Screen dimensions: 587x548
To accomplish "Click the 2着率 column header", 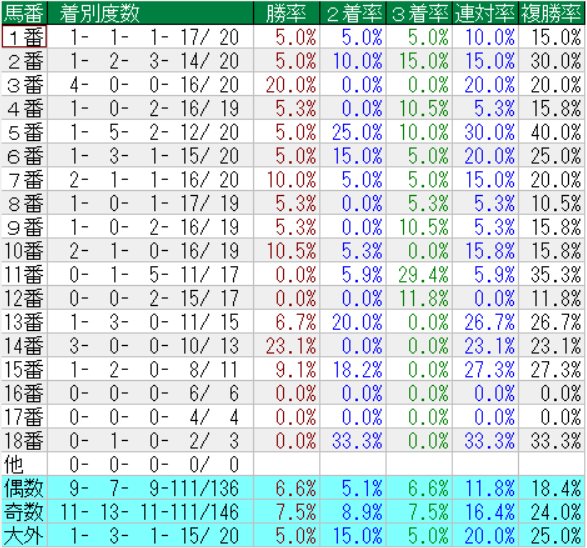I will pos(353,13).
